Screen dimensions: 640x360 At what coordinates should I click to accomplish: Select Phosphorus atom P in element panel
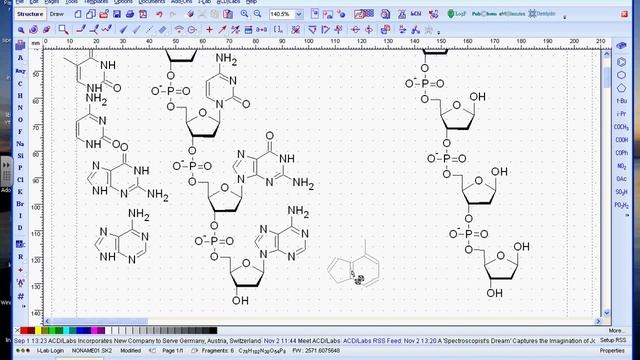(20, 168)
